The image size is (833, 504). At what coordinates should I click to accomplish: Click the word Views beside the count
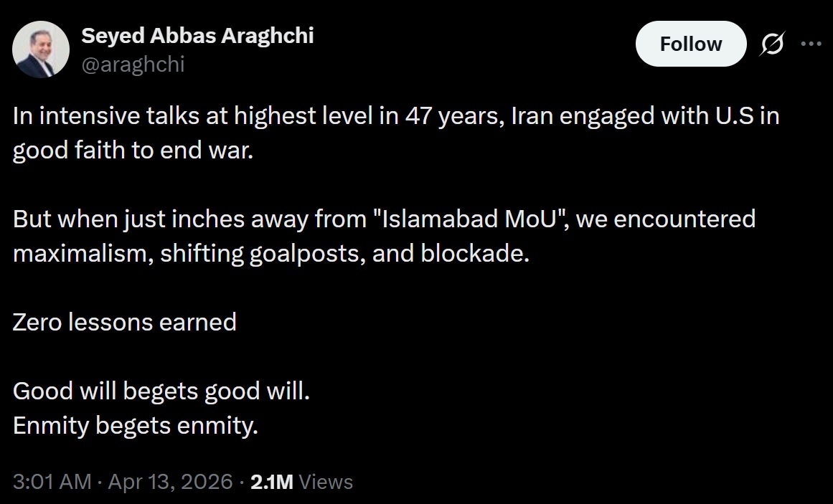[x=326, y=482]
